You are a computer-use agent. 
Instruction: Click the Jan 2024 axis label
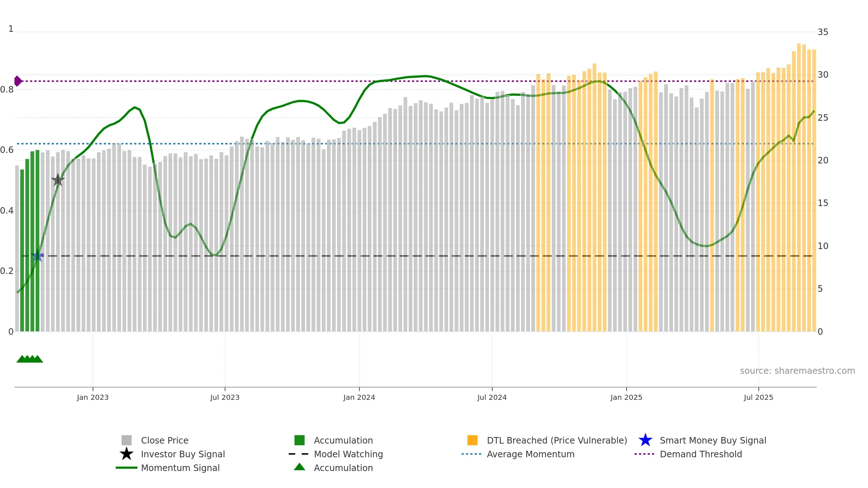tap(359, 398)
